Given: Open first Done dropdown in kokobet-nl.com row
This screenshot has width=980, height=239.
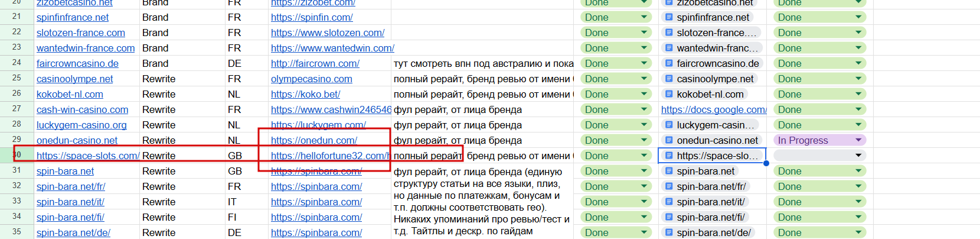Looking at the screenshot, I should (x=616, y=94).
